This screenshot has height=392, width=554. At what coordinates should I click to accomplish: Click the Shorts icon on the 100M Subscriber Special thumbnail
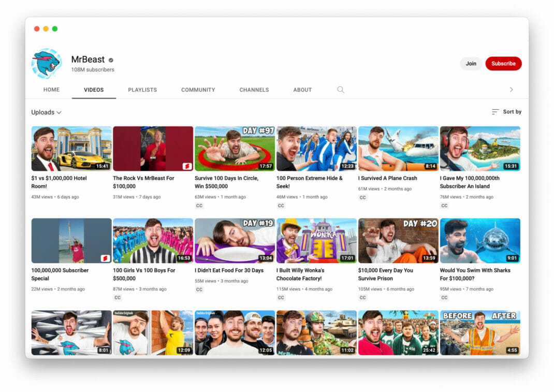[x=105, y=258]
